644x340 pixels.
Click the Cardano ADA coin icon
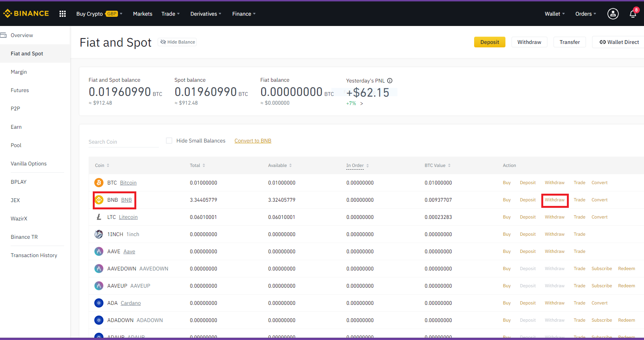point(99,303)
